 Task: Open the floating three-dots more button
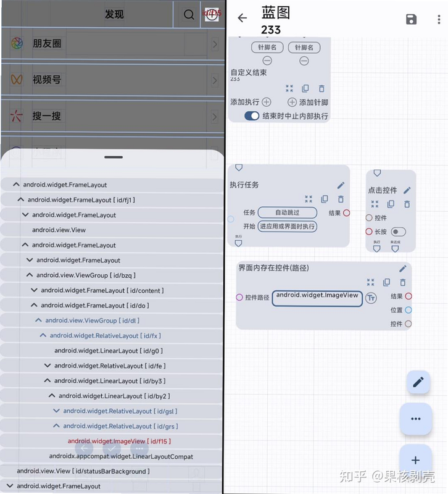[x=415, y=419]
